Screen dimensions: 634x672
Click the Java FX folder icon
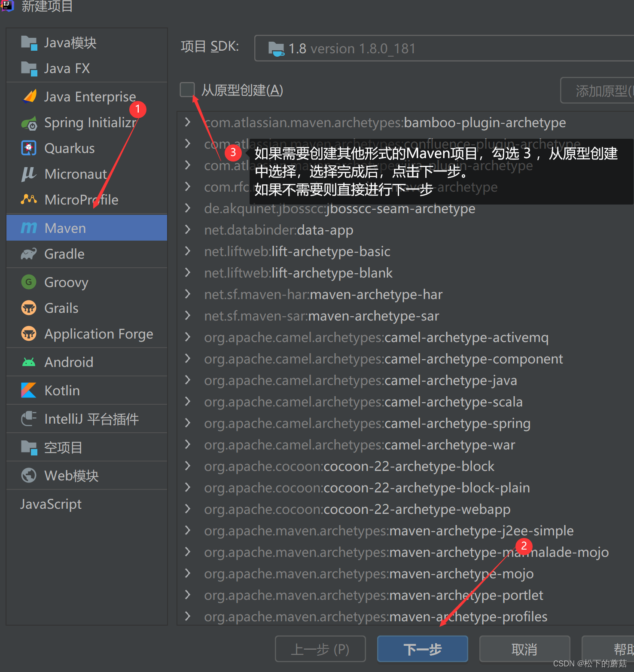point(29,68)
